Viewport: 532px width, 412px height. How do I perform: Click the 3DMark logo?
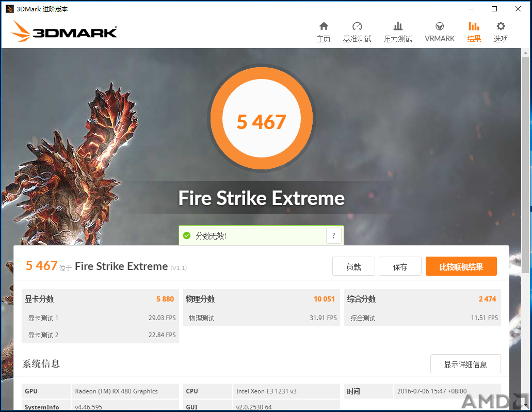[x=64, y=31]
